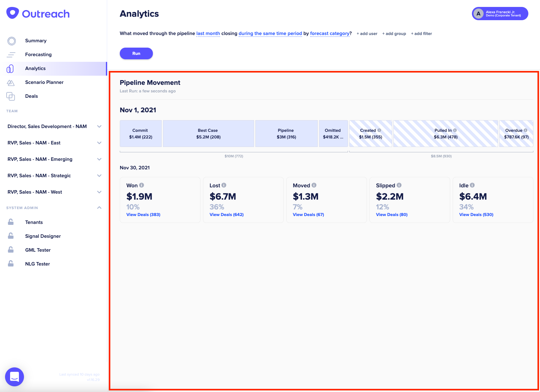Click the '$1.9M' Won amount
The height and width of the screenshot is (392, 540).
[x=139, y=196]
